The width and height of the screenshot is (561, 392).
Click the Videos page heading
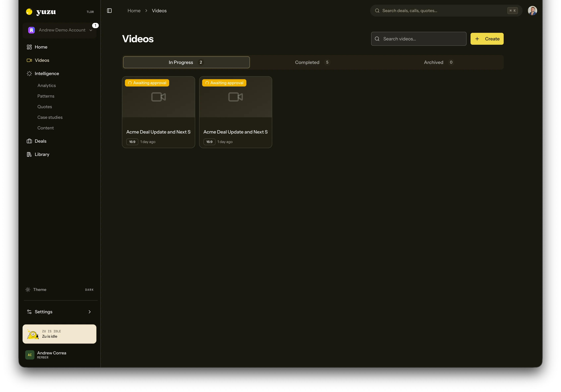138,39
